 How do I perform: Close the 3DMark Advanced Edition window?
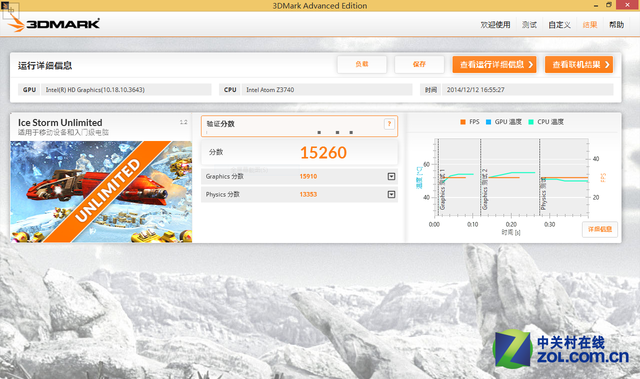(x=628, y=5)
